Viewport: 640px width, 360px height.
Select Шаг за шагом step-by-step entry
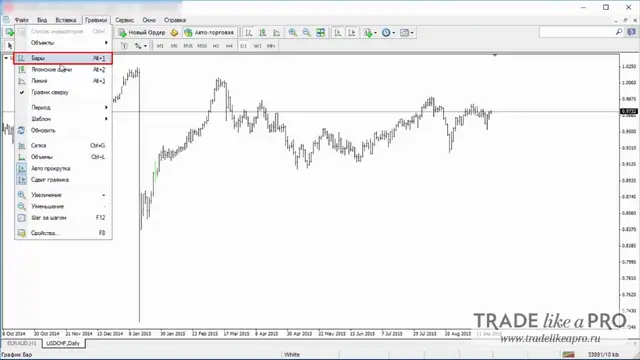click(x=63, y=218)
